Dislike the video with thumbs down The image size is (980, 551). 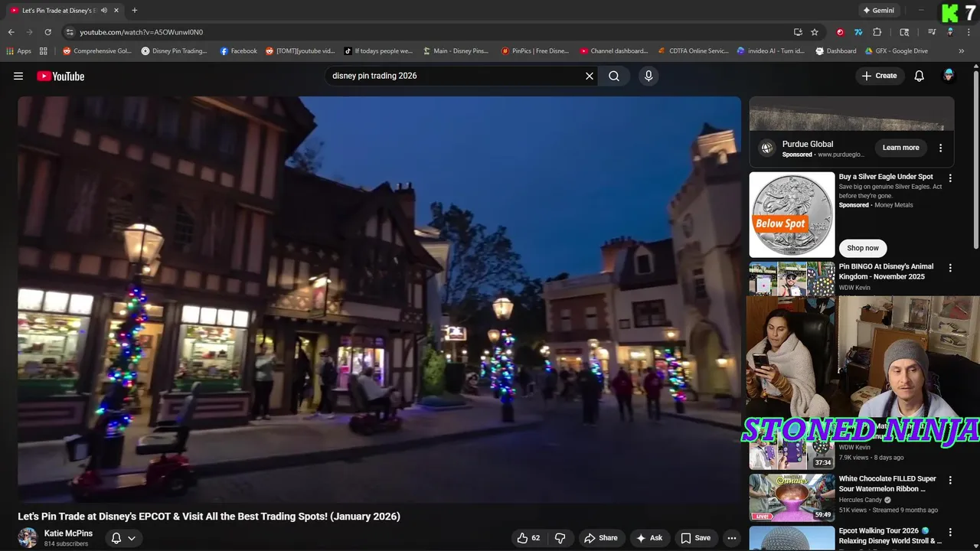tap(560, 538)
